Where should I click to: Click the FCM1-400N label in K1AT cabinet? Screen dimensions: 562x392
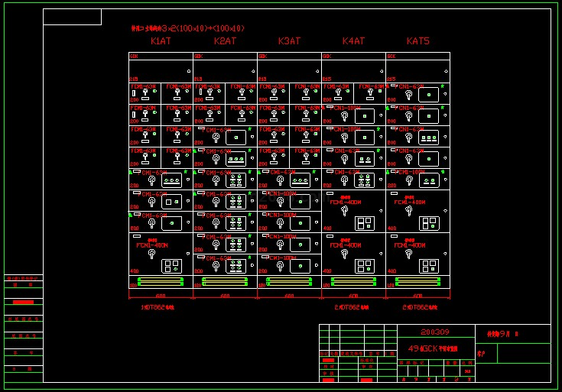tap(151, 245)
